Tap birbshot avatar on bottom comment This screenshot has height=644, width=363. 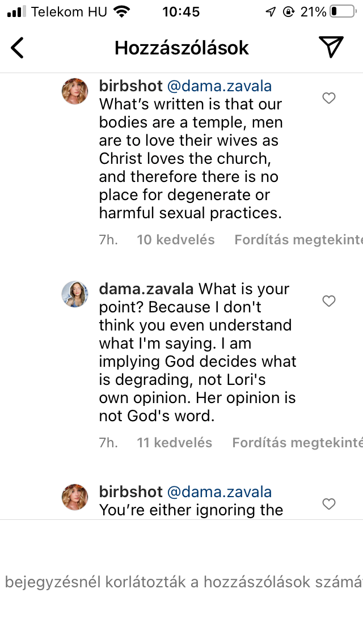(75, 497)
